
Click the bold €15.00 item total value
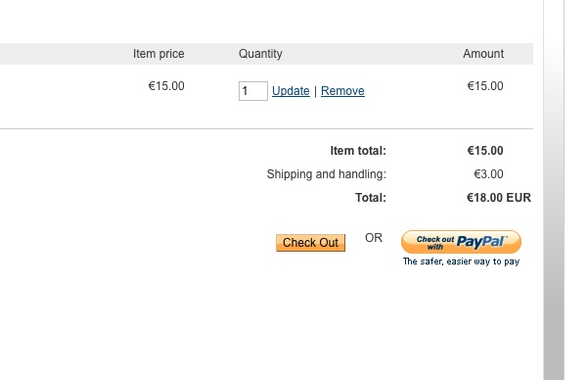click(x=485, y=151)
